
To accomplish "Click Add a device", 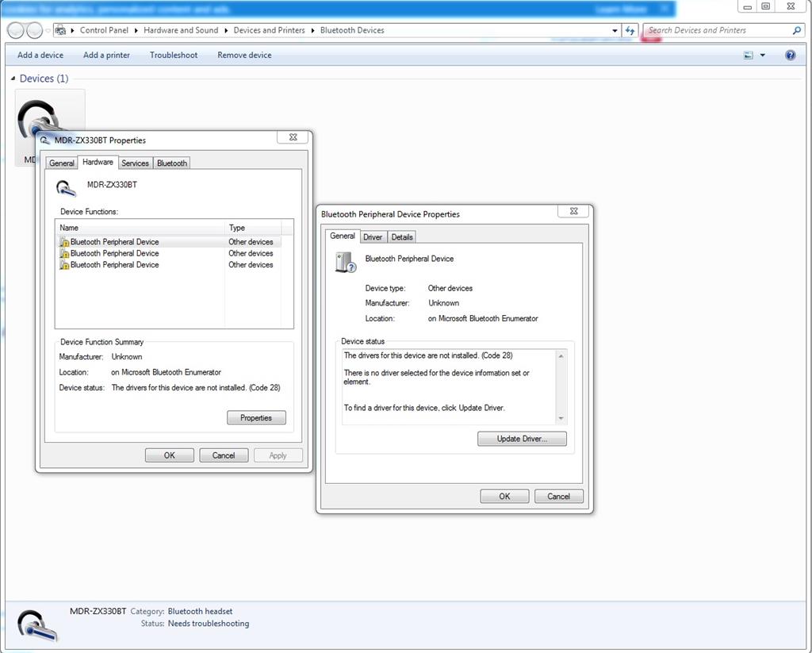I will [x=40, y=55].
